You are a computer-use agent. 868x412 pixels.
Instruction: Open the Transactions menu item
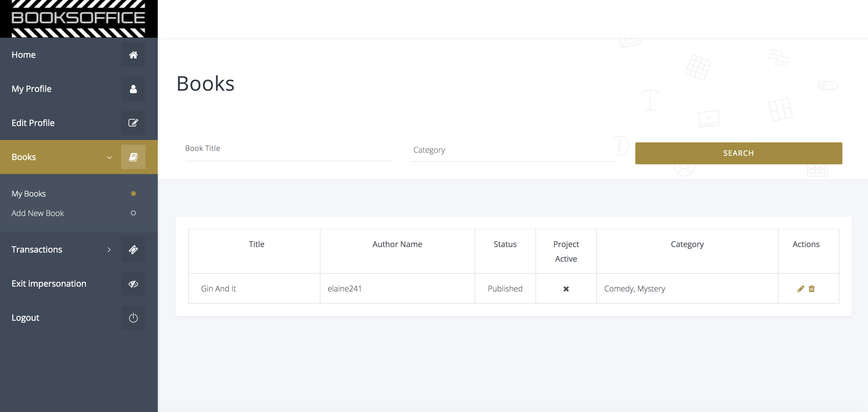click(79, 250)
